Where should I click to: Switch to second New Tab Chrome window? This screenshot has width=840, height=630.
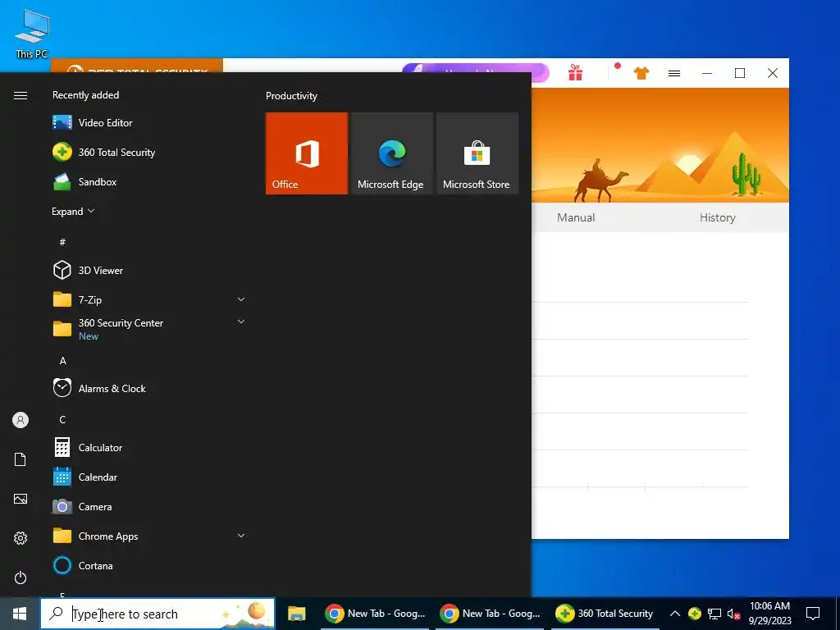[x=490, y=614]
